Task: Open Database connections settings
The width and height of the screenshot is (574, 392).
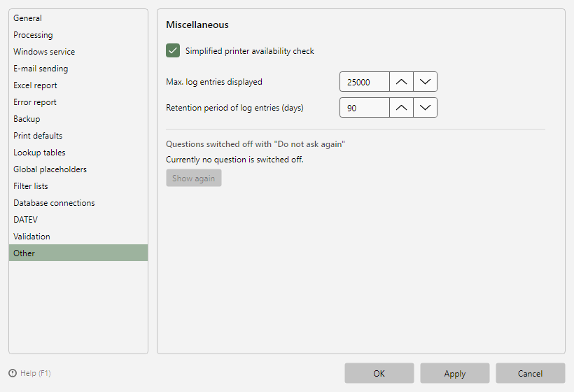Action: pyautogui.click(x=78, y=203)
